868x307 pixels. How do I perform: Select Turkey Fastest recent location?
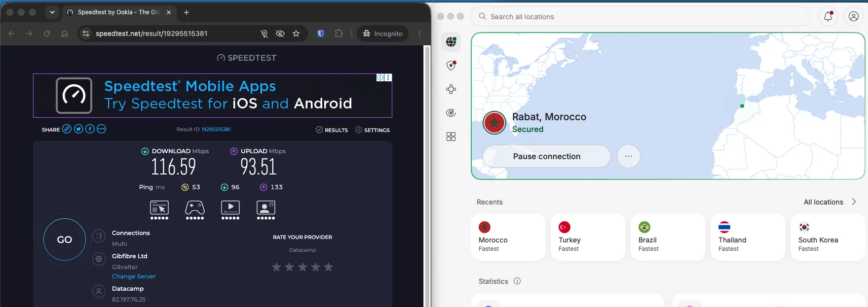[588, 237]
